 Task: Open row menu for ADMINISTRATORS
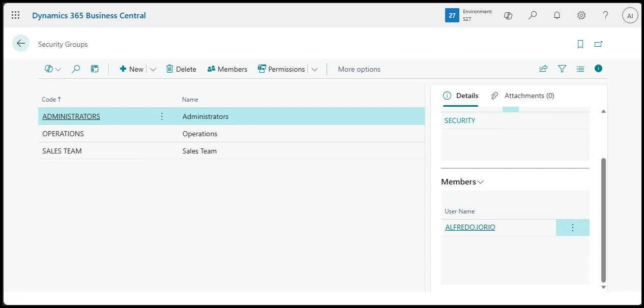(x=162, y=116)
